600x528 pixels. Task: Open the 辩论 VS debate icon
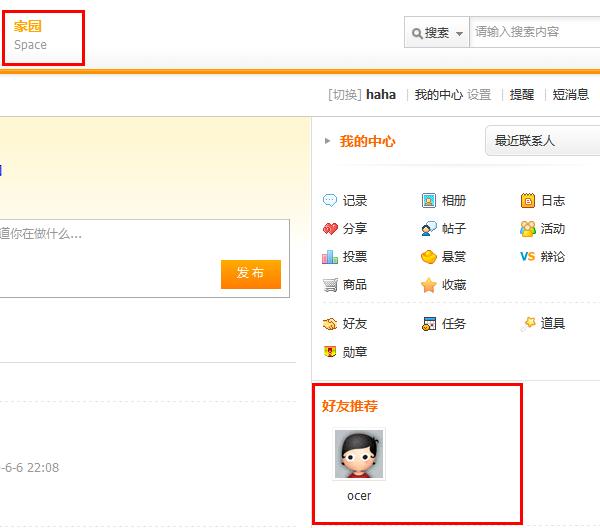tap(528, 257)
